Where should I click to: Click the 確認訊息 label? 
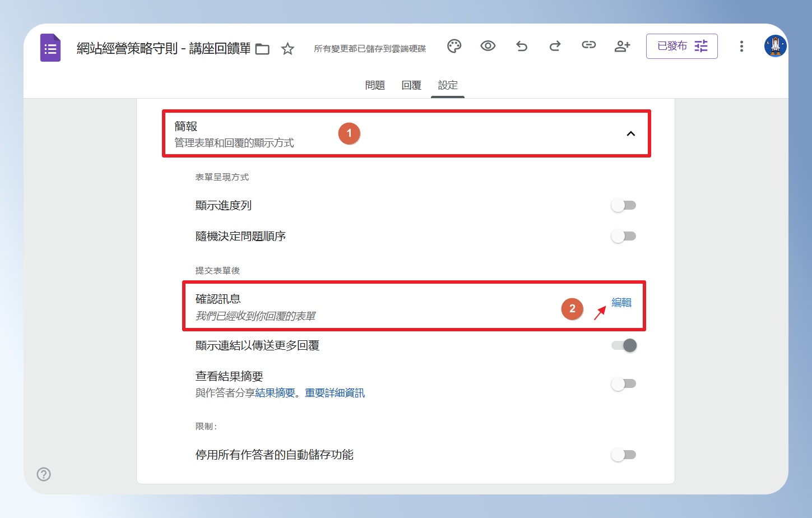(218, 299)
